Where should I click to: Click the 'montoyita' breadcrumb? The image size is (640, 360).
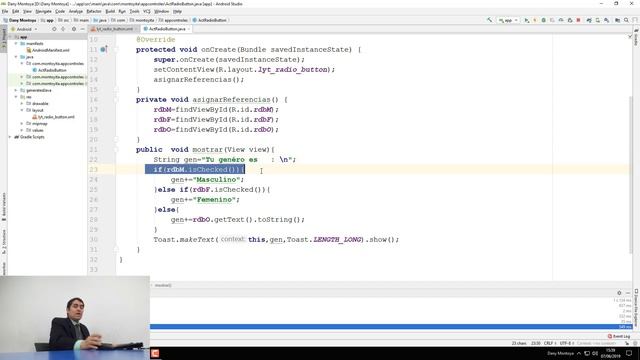point(142,20)
